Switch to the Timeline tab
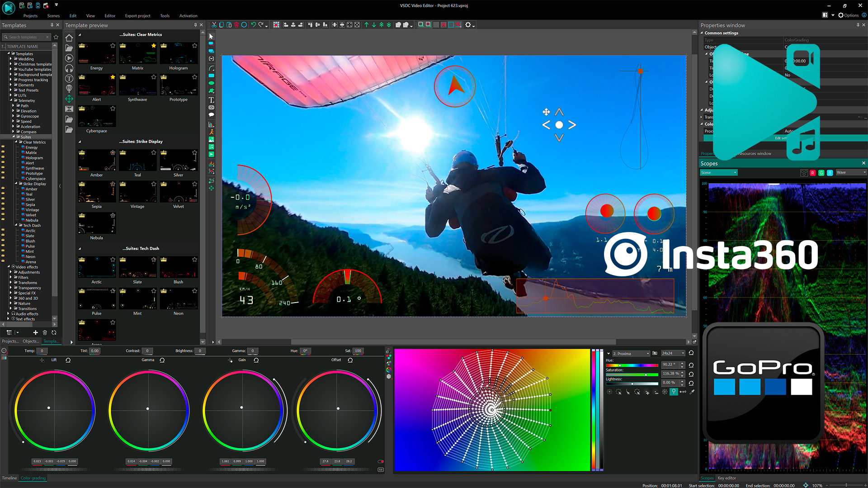 9,478
